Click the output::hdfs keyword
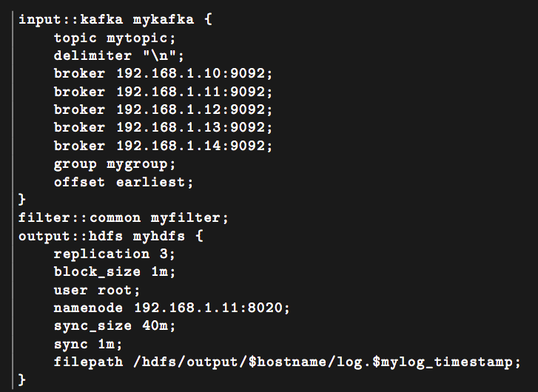 71,236
